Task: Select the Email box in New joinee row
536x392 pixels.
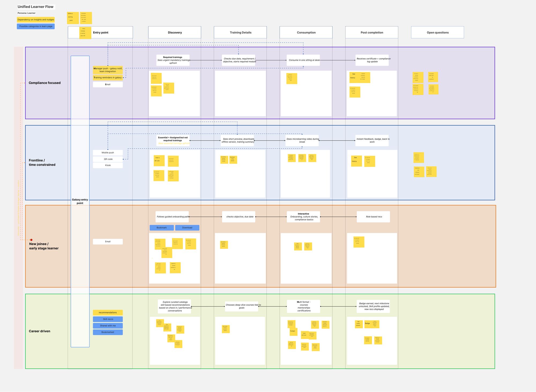Action: 108,242
